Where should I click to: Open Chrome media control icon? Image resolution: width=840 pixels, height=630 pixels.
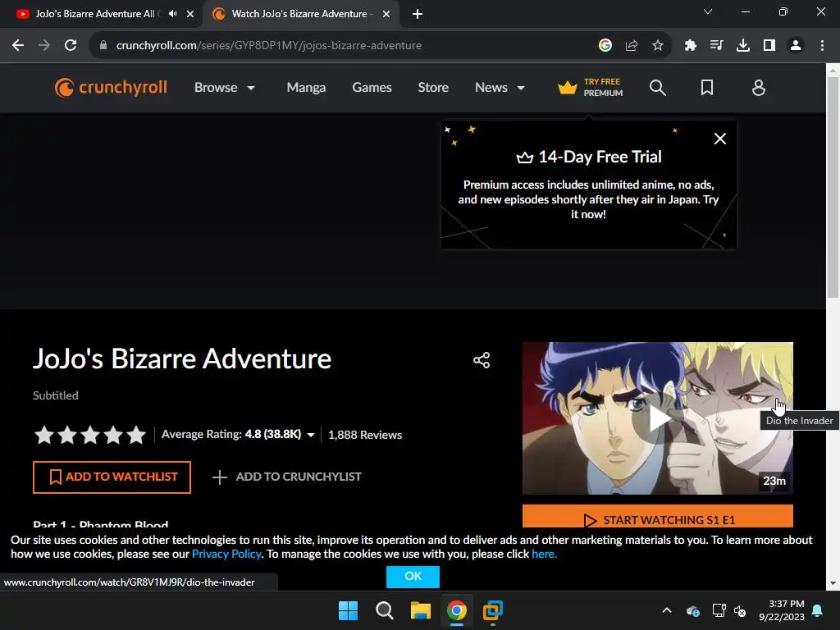[x=717, y=46]
